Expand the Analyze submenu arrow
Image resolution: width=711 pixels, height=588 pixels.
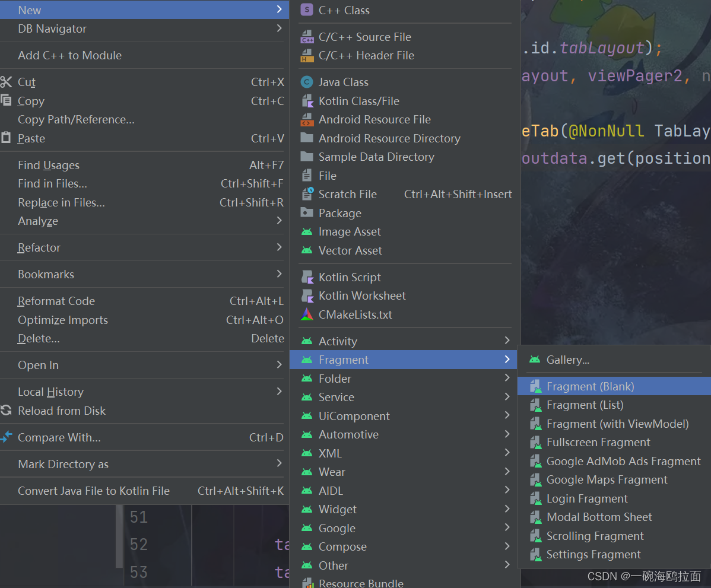[x=280, y=220]
